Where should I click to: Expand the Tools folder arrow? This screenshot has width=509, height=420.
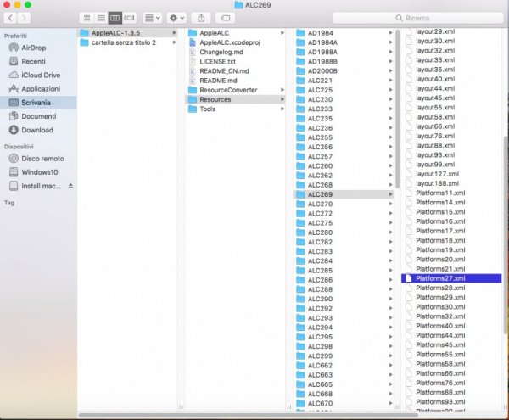(282, 109)
